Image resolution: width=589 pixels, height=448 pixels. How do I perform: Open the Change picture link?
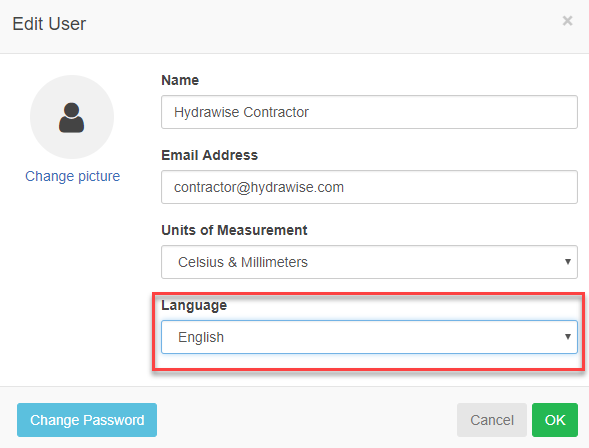point(72,176)
